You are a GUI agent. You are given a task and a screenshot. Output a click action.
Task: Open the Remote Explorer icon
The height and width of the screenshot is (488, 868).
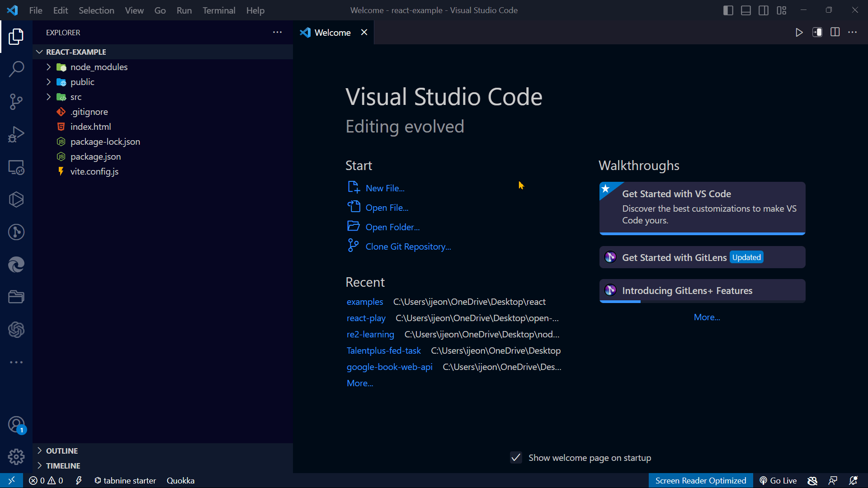(x=16, y=167)
